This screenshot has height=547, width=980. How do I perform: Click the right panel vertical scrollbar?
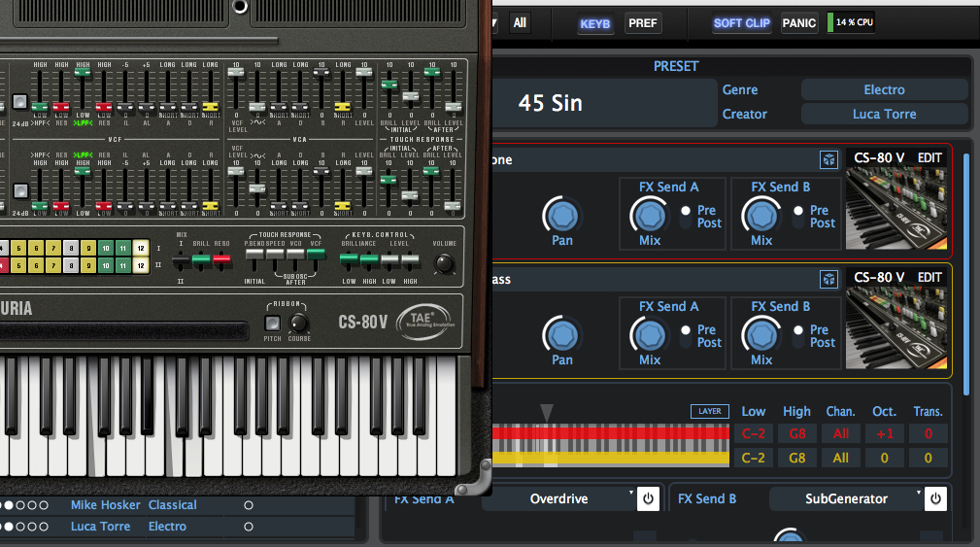(966, 274)
